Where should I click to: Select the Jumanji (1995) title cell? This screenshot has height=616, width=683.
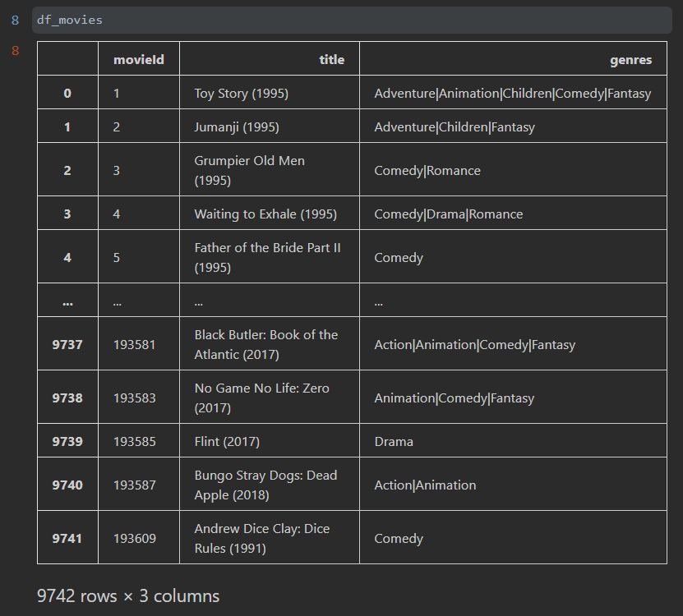[270, 126]
